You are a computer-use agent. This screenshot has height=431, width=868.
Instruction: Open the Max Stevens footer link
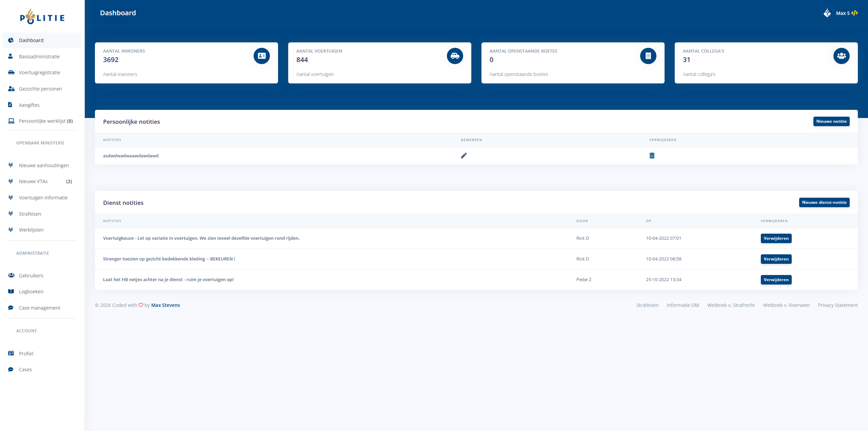click(x=165, y=305)
